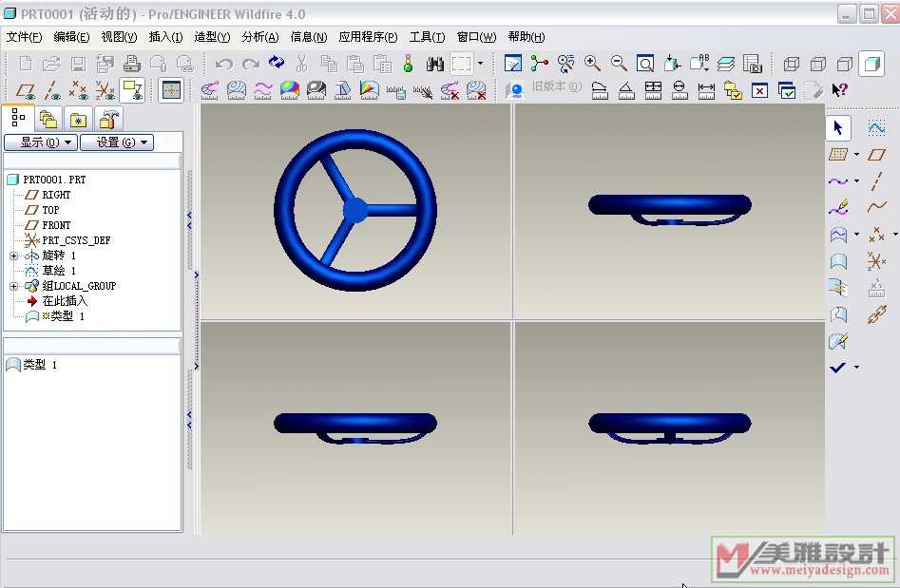Select the arrow Select tool

tap(838, 127)
